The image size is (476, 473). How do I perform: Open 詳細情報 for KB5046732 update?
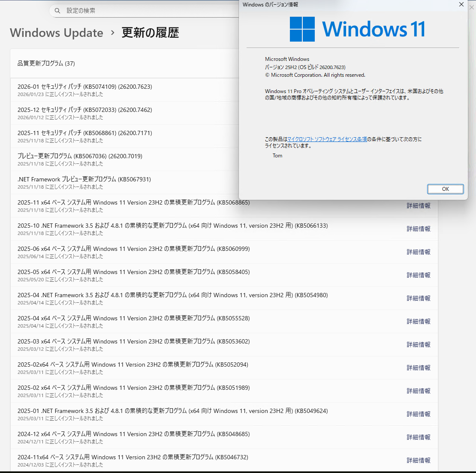pyautogui.click(x=418, y=460)
